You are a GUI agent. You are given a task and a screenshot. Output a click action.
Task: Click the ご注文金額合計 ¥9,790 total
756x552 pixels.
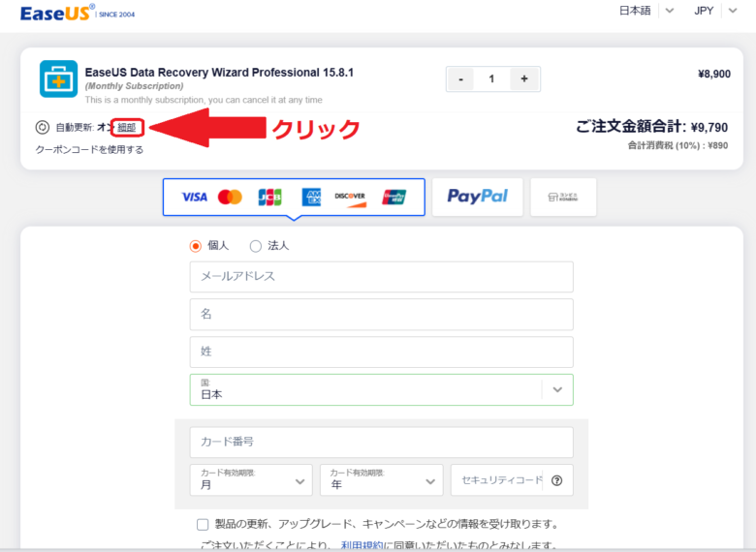652,127
